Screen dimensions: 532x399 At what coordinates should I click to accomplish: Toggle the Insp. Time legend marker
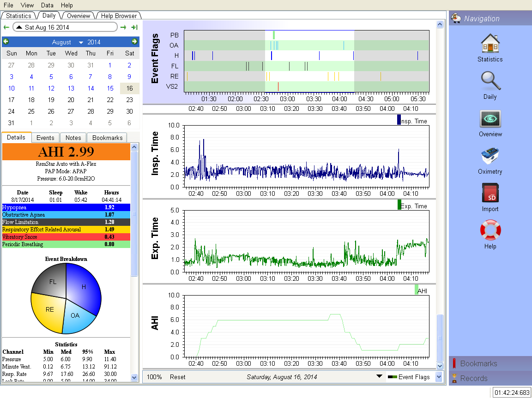click(x=399, y=120)
